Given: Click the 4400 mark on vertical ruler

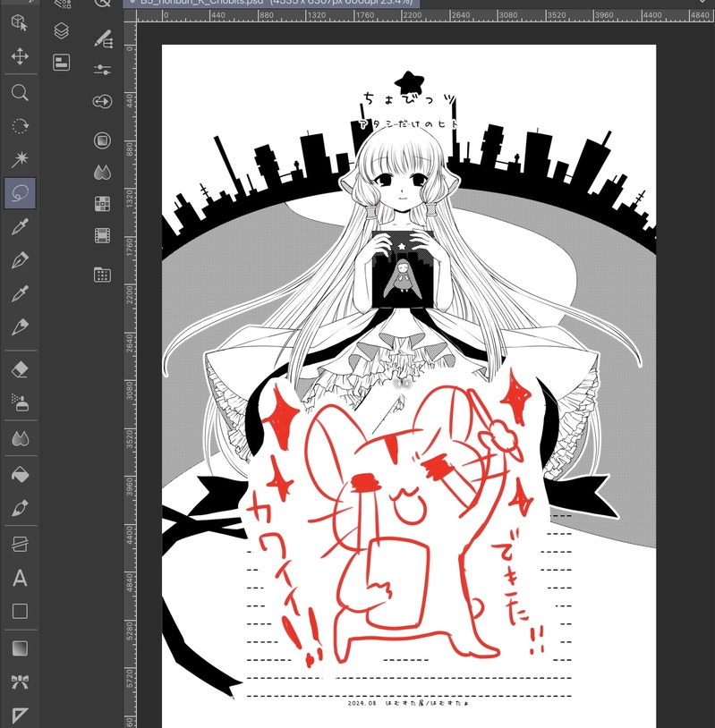Looking at the screenshot, I should [x=130, y=536].
